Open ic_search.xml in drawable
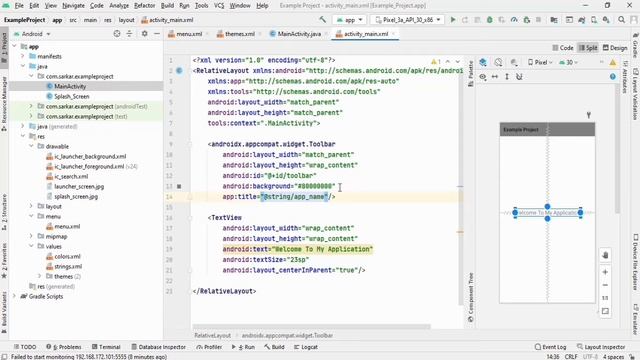Screen dimensions: 640x360 tap(71, 176)
